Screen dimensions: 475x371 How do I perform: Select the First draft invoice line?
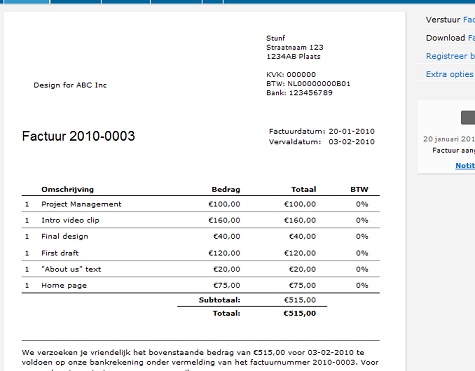(201, 253)
